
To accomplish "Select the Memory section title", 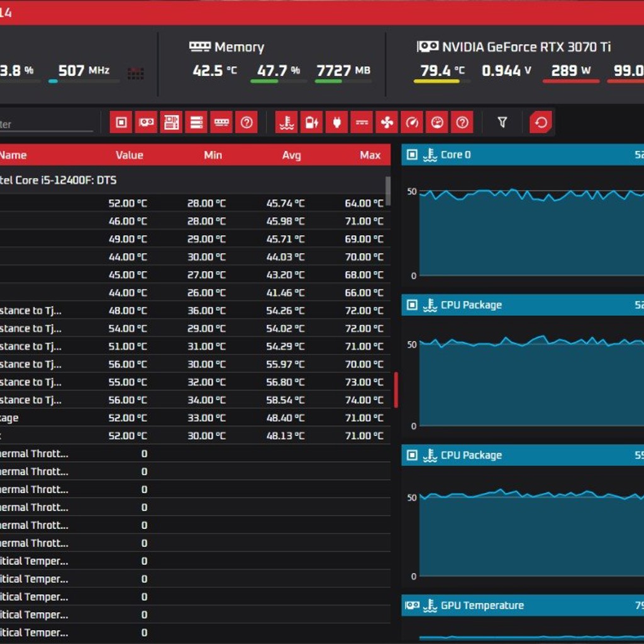I will 239,47.
